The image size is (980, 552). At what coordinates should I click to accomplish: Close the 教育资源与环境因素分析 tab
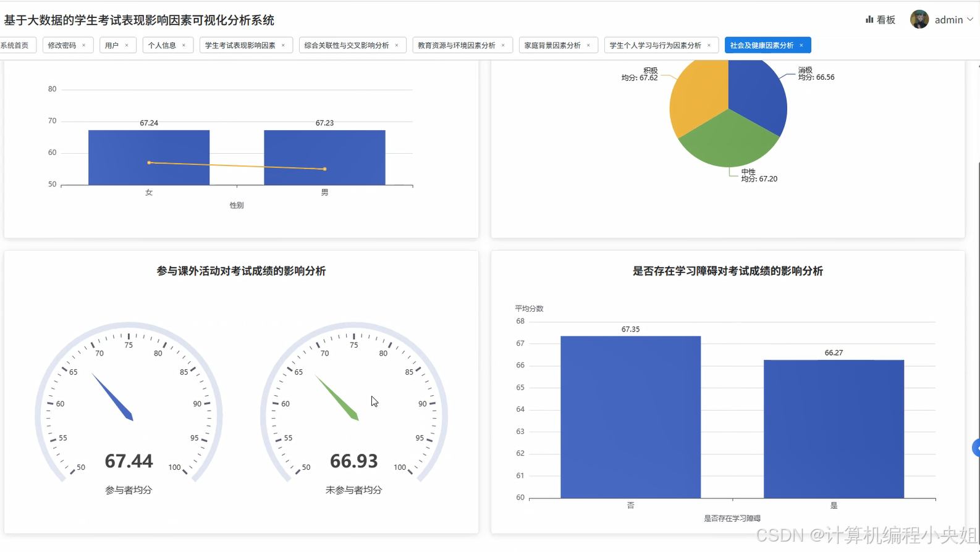tap(503, 45)
